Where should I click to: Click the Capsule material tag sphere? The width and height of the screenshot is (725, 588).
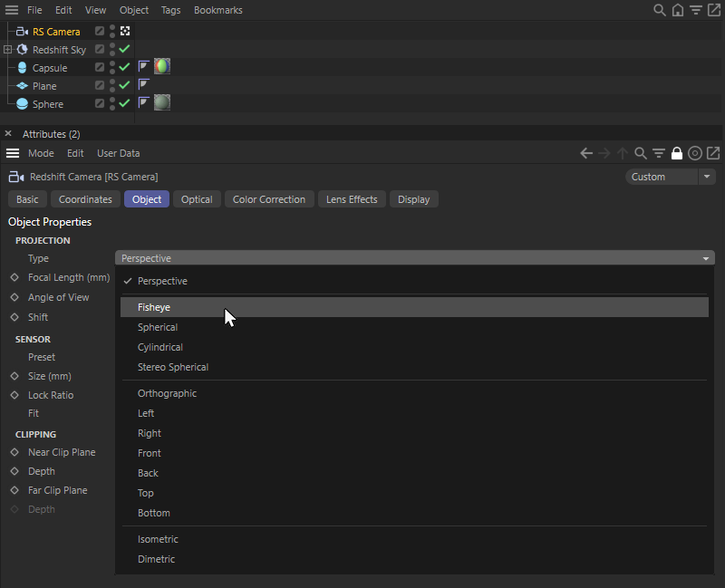pos(162,66)
